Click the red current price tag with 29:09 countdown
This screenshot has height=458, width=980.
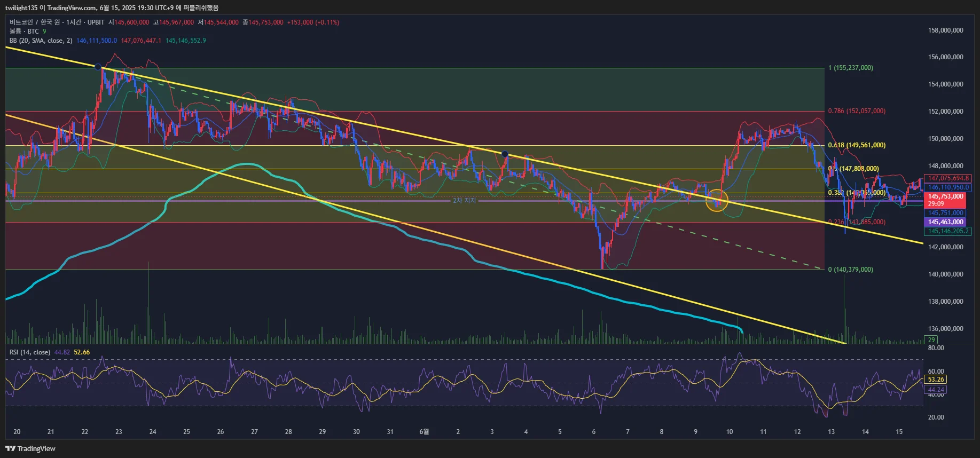pos(945,200)
